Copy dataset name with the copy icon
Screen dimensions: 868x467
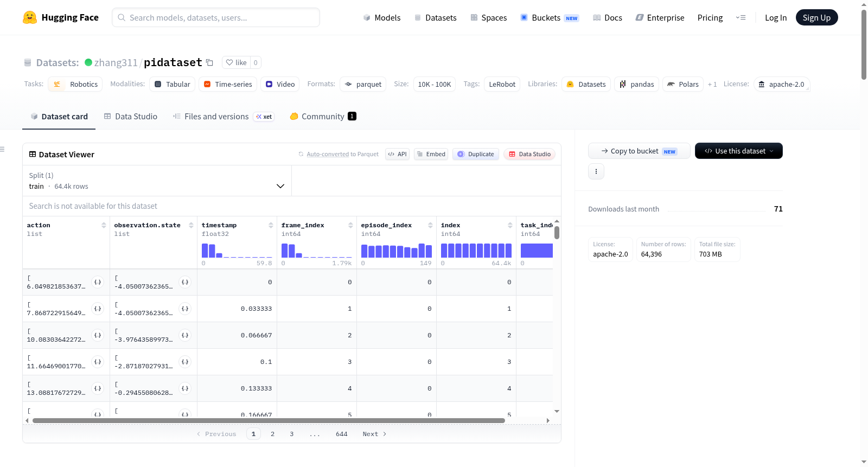(209, 62)
